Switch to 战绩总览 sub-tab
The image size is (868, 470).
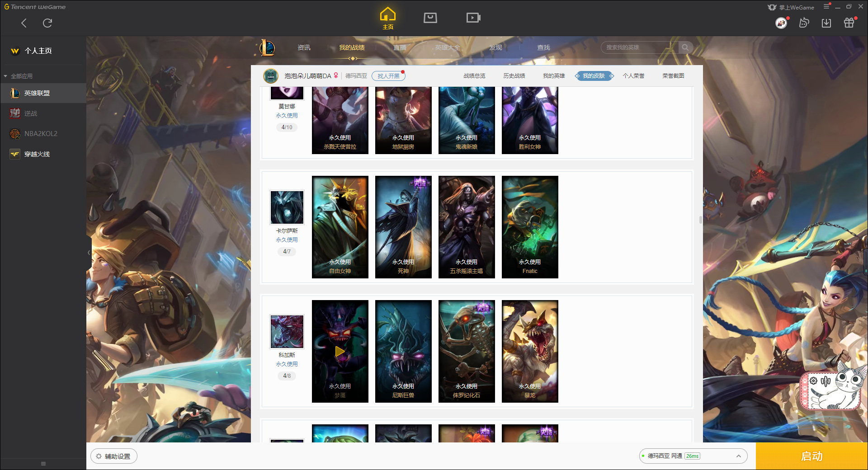pos(474,76)
